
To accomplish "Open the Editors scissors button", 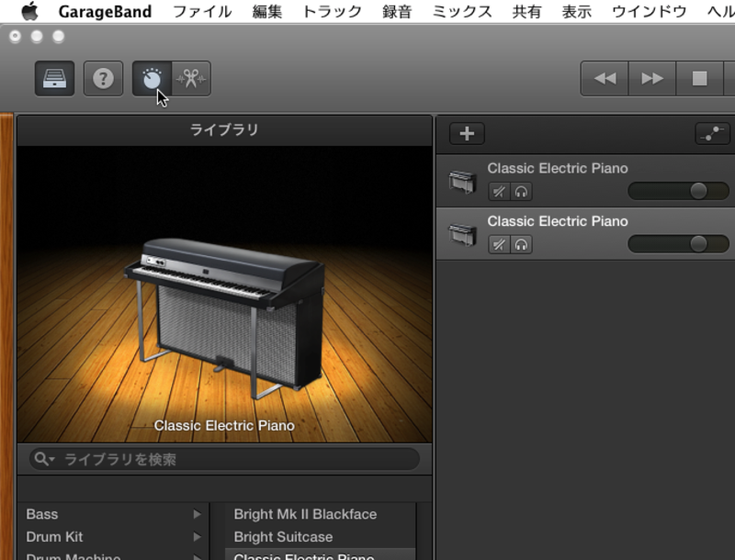I will 191,79.
